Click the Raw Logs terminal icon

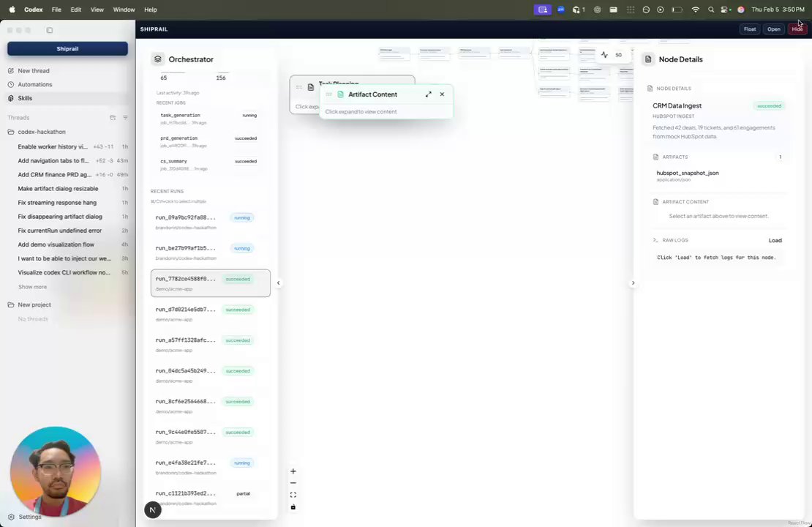point(655,240)
